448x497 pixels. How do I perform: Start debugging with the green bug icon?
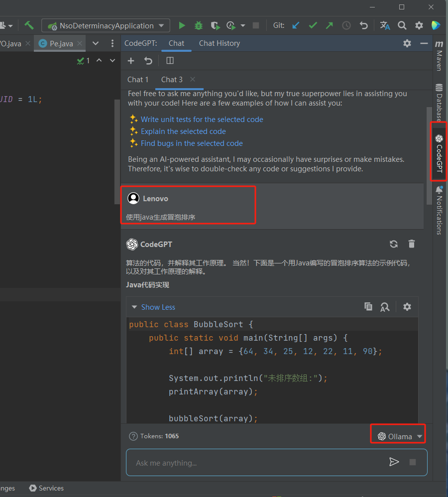199,25
